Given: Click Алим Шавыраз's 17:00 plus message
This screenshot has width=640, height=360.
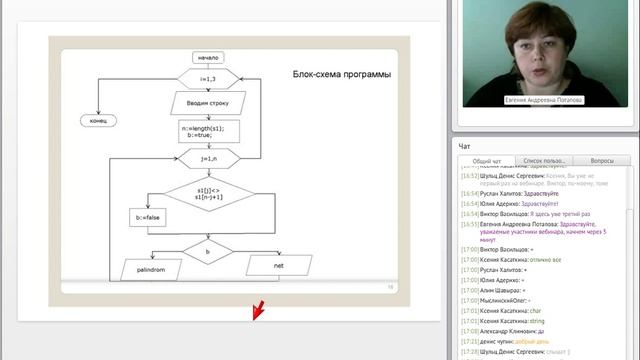Looking at the screenshot, I should click(x=493, y=290).
